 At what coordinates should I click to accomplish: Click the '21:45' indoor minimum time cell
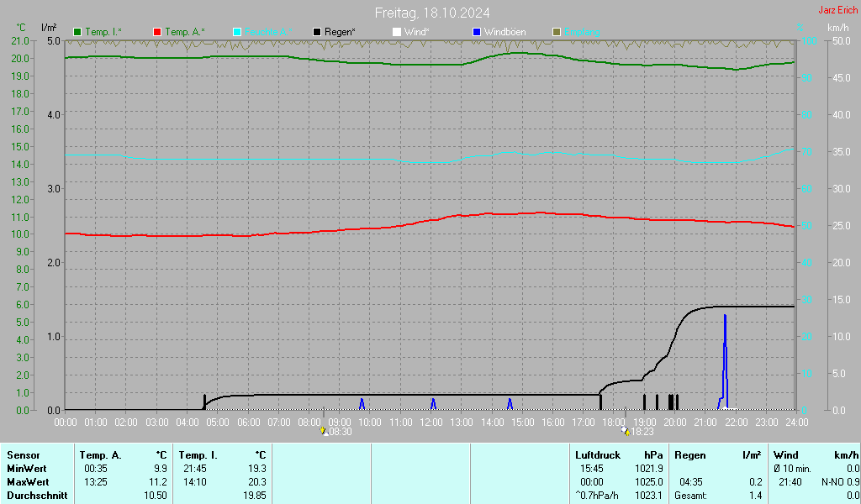click(195, 469)
